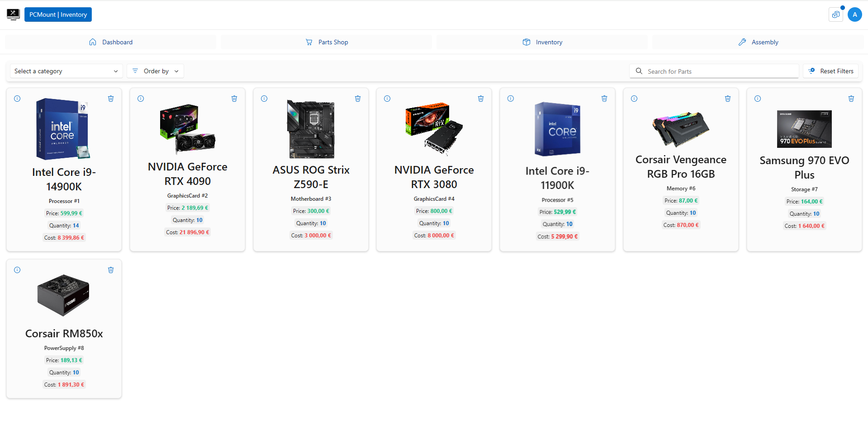The width and height of the screenshot is (868, 425).
Task: Show info for Intel Core i9-11900K
Action: click(x=511, y=99)
